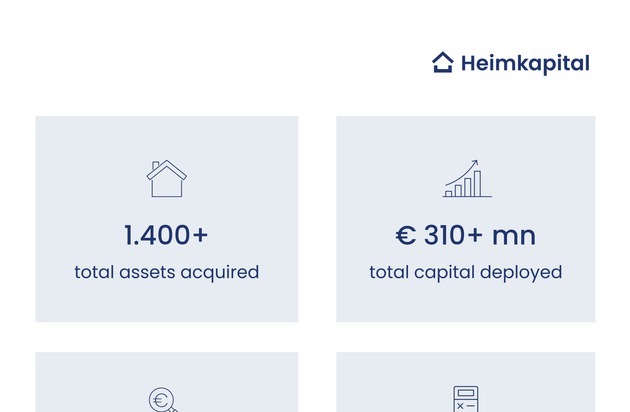The width and height of the screenshot is (630, 412).
Task: Click the "total assets acquired" label
Action: tap(167, 272)
